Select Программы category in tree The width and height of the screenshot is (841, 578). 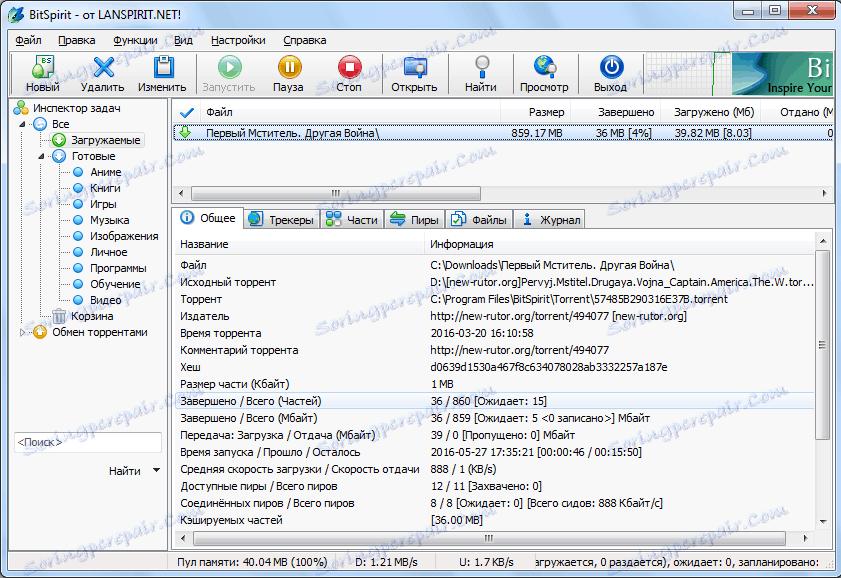(x=118, y=268)
